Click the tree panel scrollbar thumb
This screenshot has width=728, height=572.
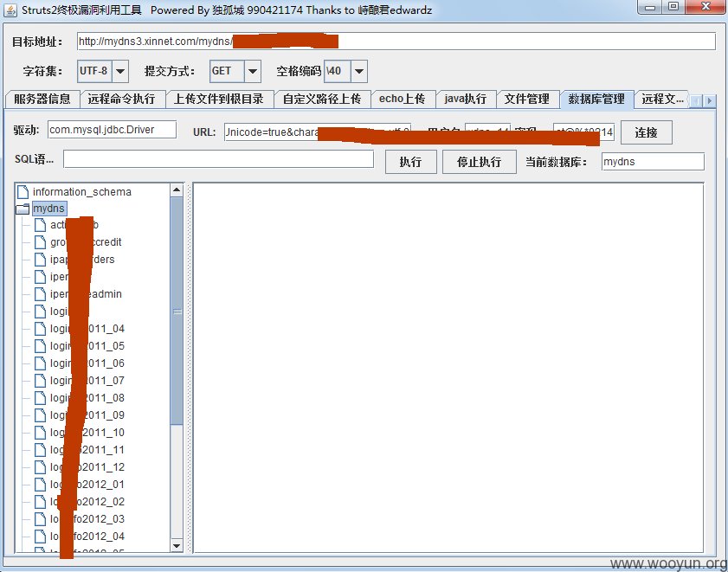click(x=177, y=311)
